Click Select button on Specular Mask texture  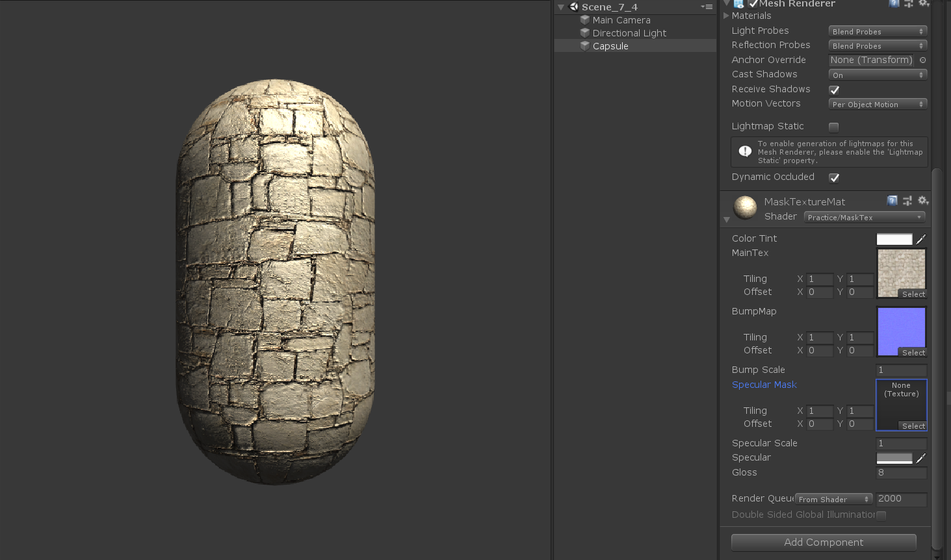913,426
